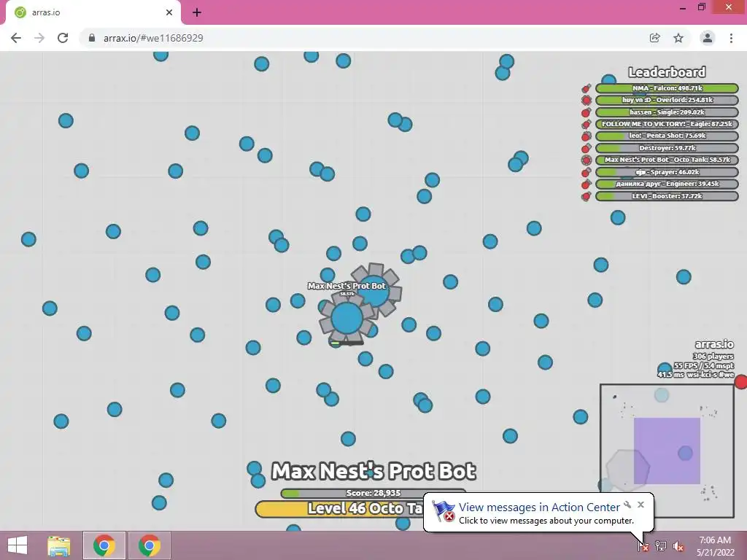Click the Destroyer 59.77k leaderboard entry

point(667,148)
